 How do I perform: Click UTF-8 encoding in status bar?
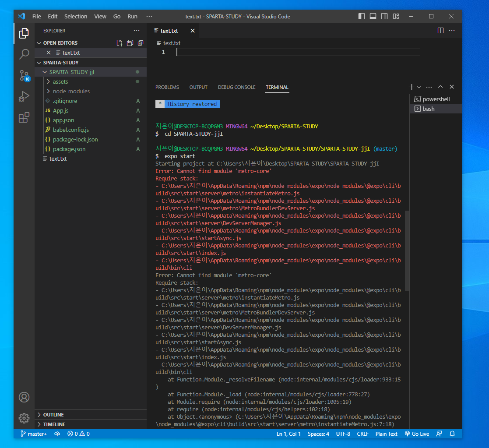pos(343,434)
